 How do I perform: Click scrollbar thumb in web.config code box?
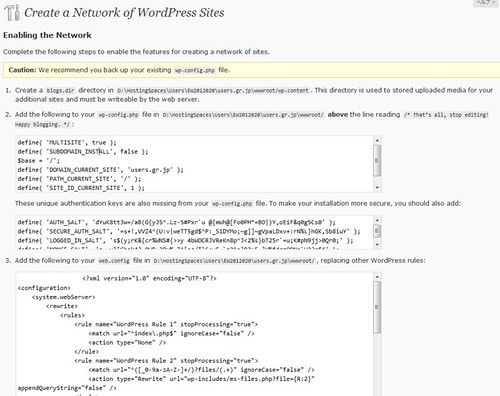click(x=377, y=307)
